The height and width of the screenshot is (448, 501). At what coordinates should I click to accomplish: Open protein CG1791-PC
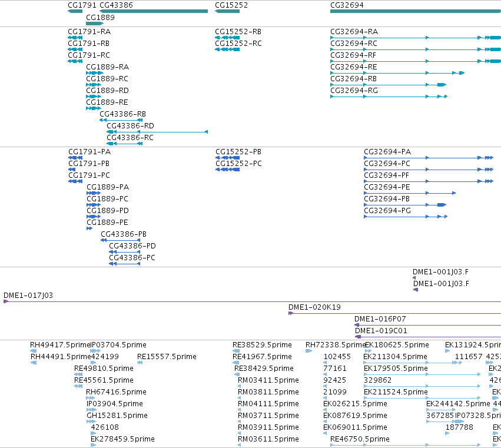[89, 175]
